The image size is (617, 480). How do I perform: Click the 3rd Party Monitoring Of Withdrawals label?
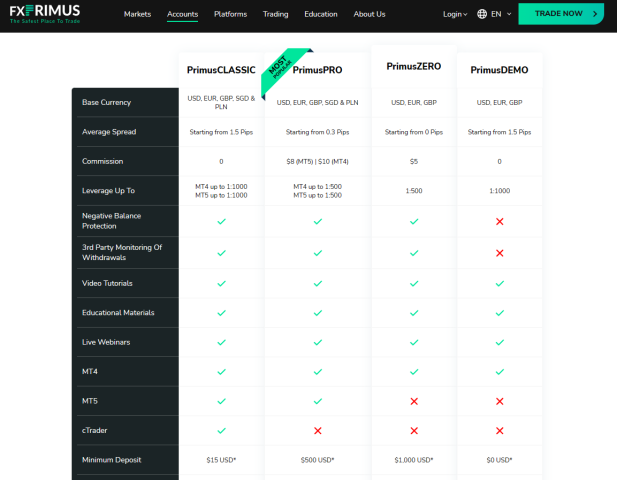(122, 253)
